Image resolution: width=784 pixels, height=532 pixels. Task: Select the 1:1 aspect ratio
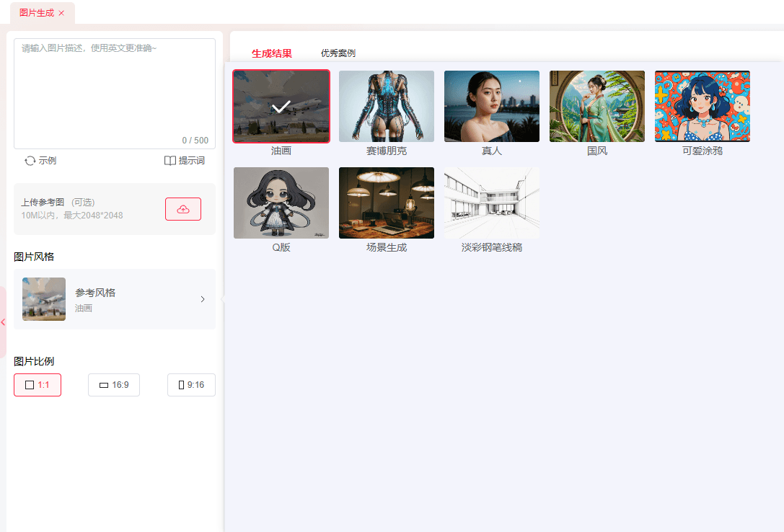point(38,385)
